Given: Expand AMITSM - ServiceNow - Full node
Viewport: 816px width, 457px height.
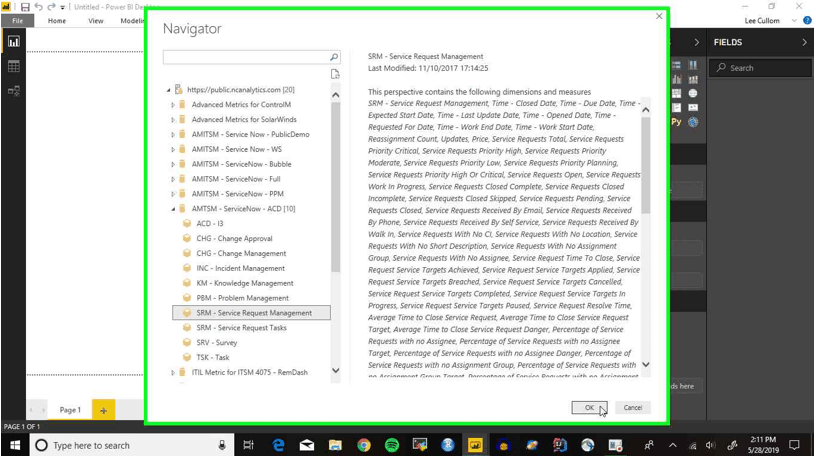Looking at the screenshot, I should click(173, 179).
